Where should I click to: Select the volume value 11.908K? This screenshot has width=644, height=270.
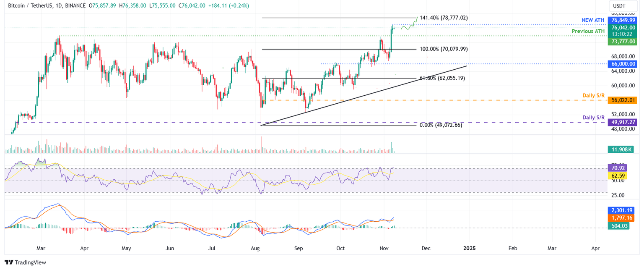point(621,149)
